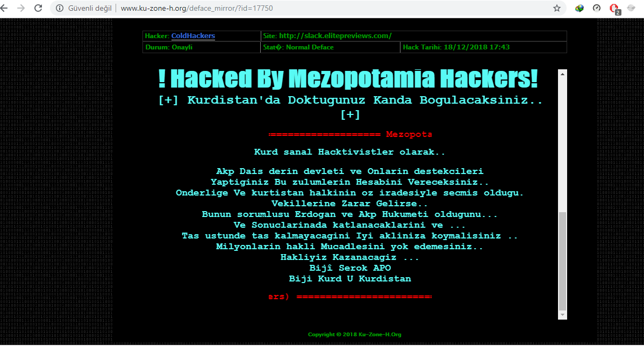
Task: Go back with the browser back arrow
Action: (4, 8)
